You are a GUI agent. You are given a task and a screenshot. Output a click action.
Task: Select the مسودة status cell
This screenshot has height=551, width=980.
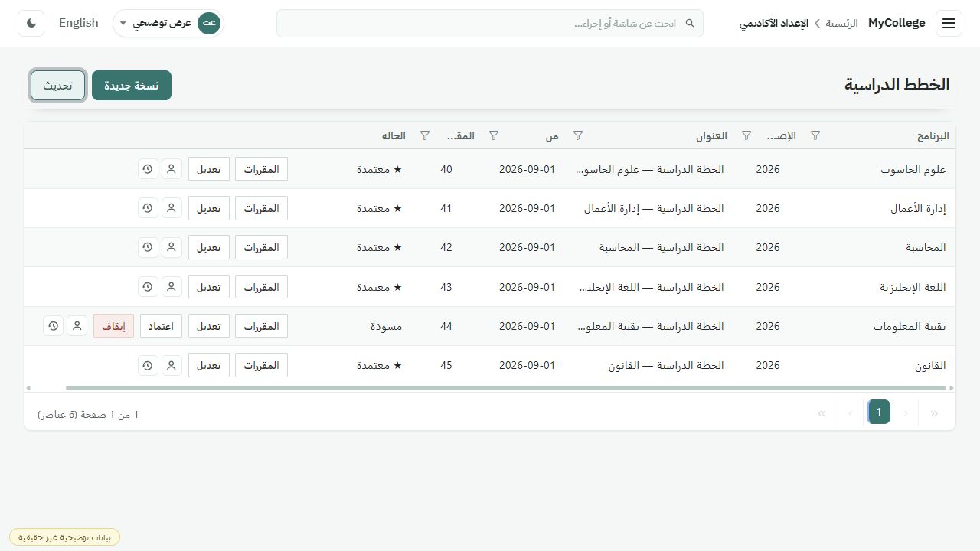point(387,326)
